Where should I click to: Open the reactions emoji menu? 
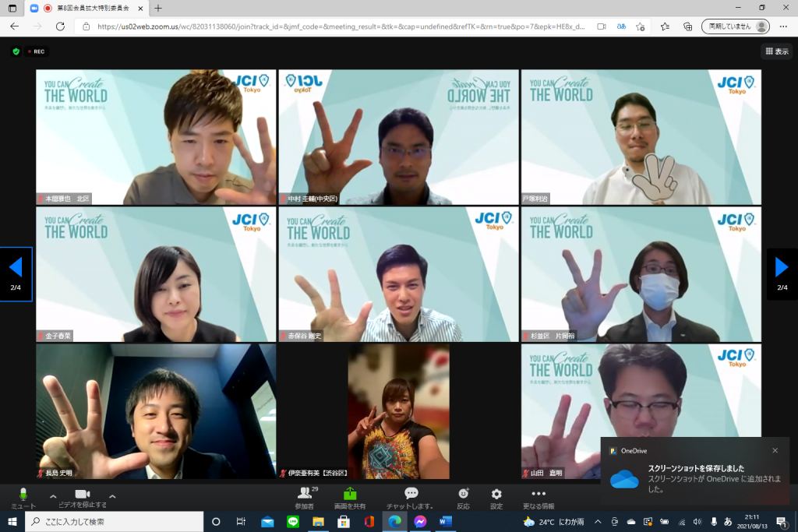pyautogui.click(x=464, y=494)
